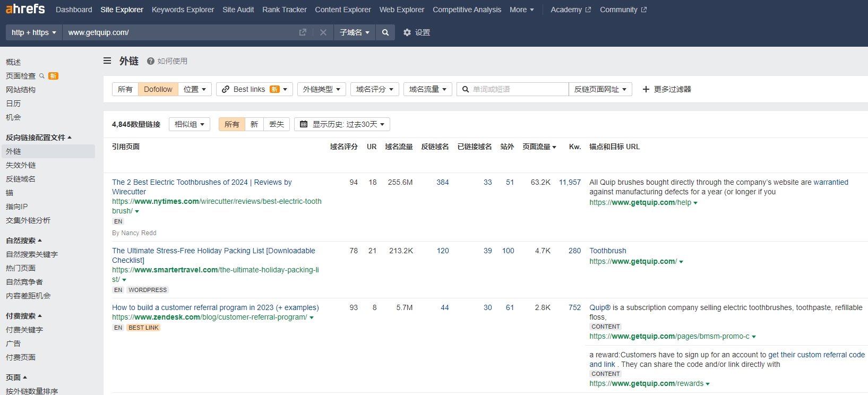This screenshot has height=395, width=868.
Task: Open Competitive Analysis tab
Action: point(467,10)
